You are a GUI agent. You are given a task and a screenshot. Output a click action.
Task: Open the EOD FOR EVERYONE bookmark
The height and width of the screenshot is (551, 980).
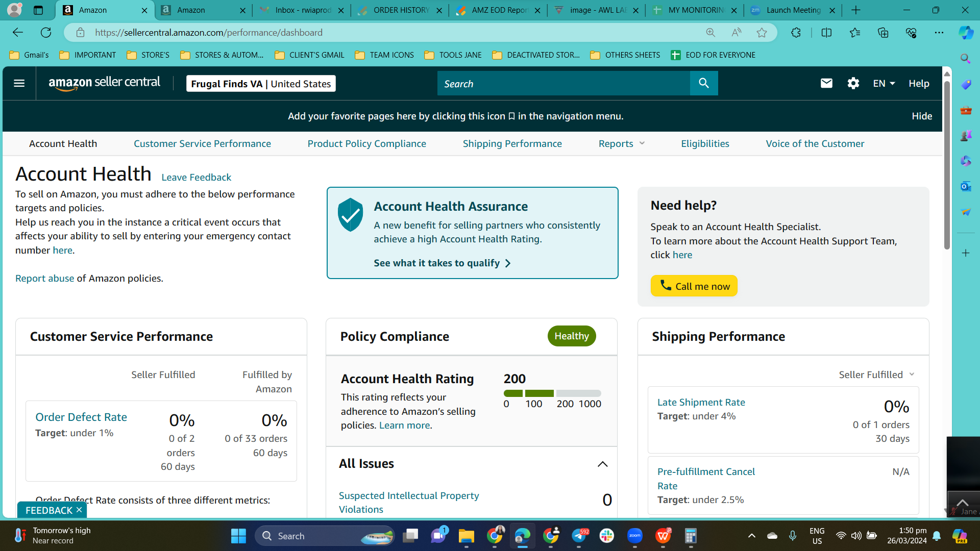[713, 55]
